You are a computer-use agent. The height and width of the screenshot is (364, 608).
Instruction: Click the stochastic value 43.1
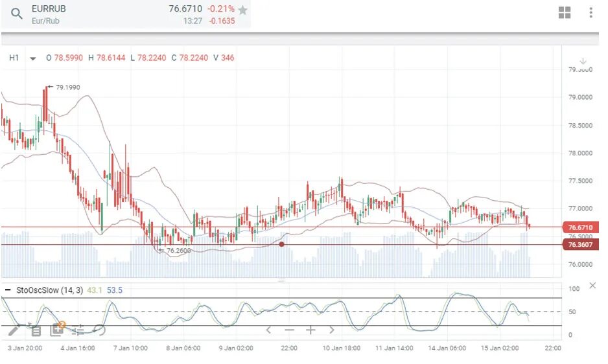pos(95,290)
